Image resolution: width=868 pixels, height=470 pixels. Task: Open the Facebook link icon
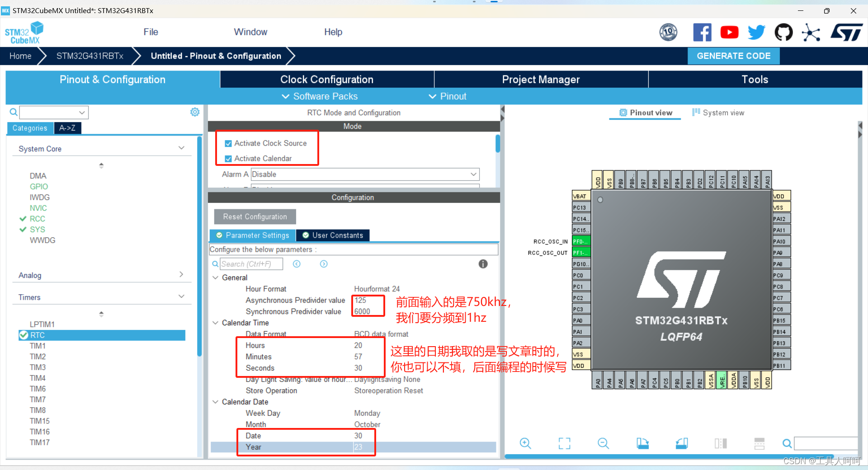click(702, 33)
